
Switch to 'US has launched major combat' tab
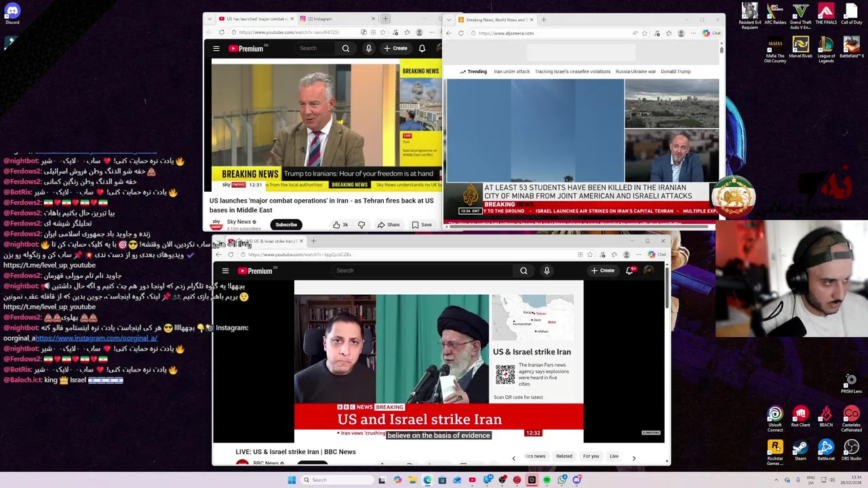[x=256, y=19]
